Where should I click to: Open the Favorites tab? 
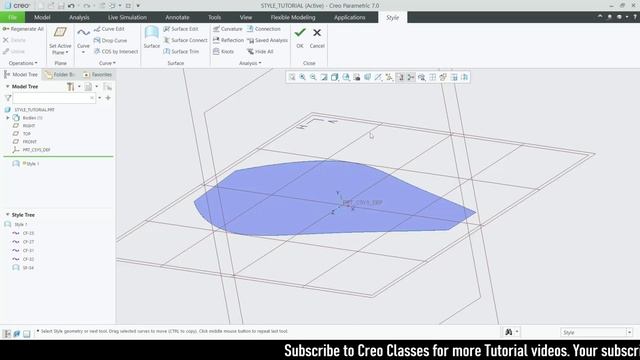(98, 75)
